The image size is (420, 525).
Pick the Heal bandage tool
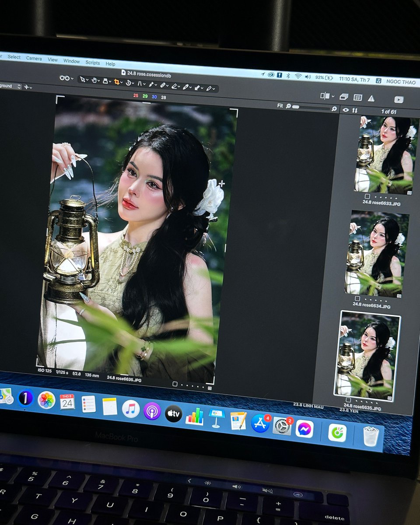click(162, 85)
